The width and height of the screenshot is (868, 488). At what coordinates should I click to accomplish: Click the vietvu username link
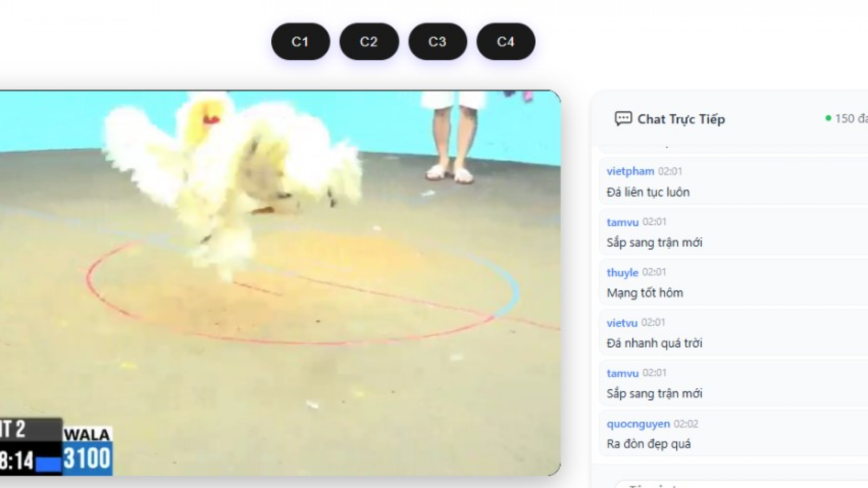[622, 323]
